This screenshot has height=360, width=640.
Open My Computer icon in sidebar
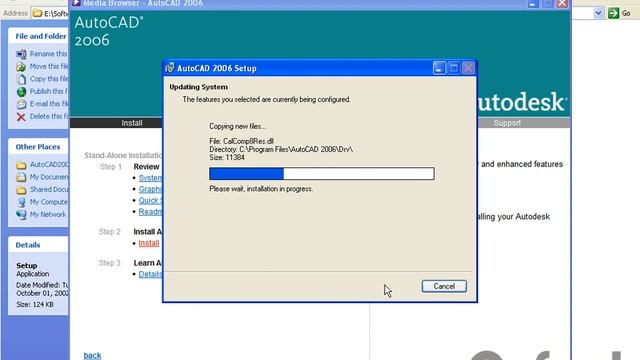21,202
